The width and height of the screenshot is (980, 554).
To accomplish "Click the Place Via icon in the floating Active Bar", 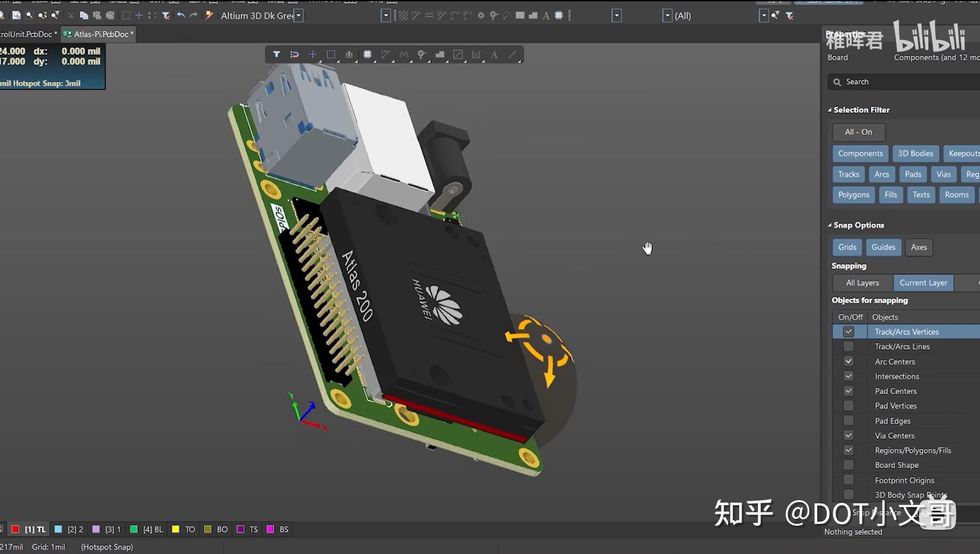I will [x=422, y=54].
